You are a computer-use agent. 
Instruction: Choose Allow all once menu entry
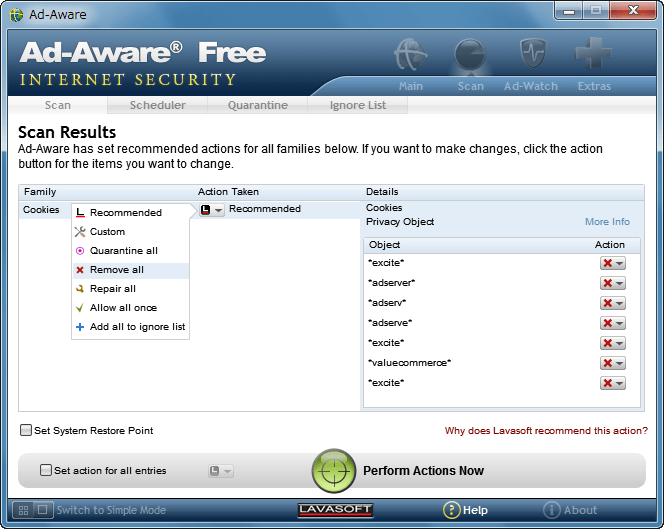pyautogui.click(x=131, y=308)
